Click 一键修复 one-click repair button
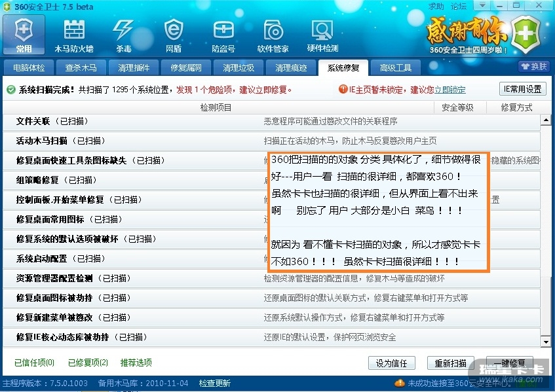555x392 pixels. (x=510, y=363)
